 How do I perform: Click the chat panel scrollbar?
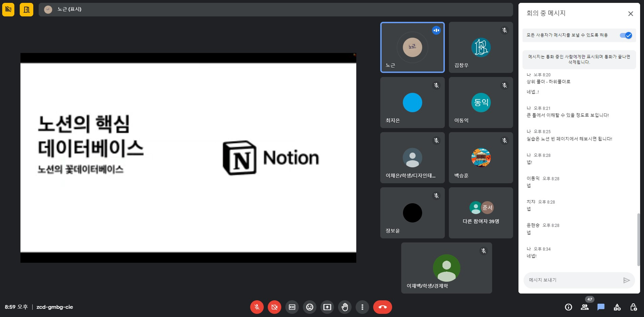pos(639,239)
